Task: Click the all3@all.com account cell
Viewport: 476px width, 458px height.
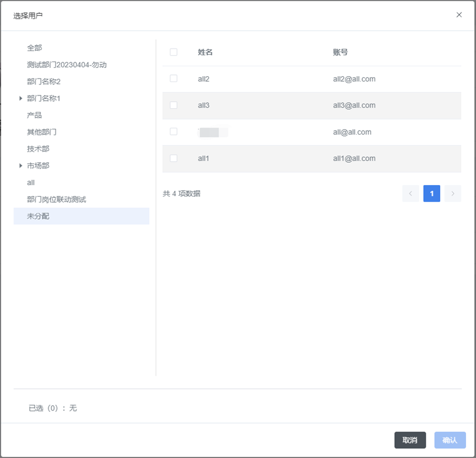Action: point(354,105)
